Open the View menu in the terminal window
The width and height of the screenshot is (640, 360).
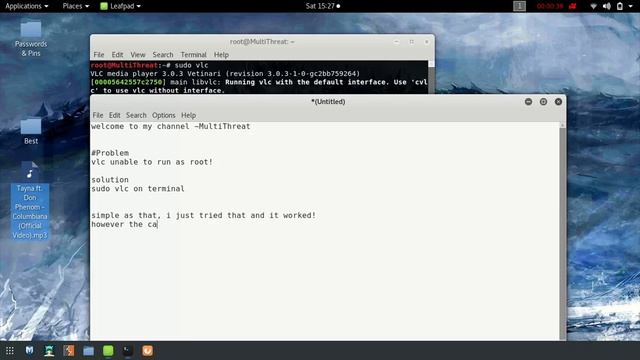click(x=138, y=55)
